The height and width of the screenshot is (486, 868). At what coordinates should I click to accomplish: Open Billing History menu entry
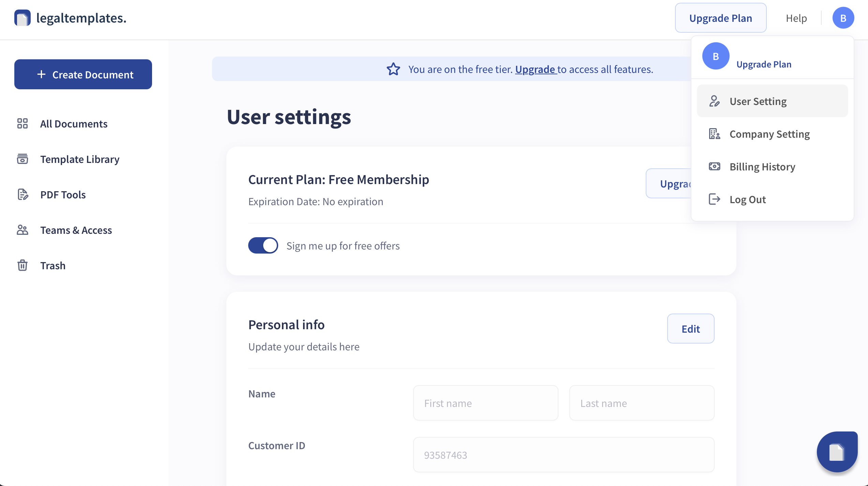(x=762, y=167)
